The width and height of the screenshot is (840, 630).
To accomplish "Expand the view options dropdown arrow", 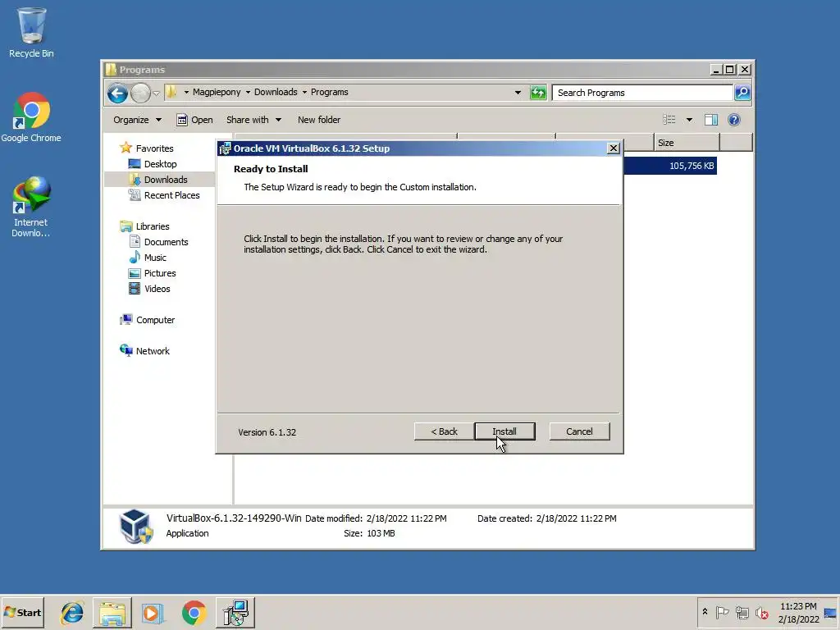I will click(689, 120).
